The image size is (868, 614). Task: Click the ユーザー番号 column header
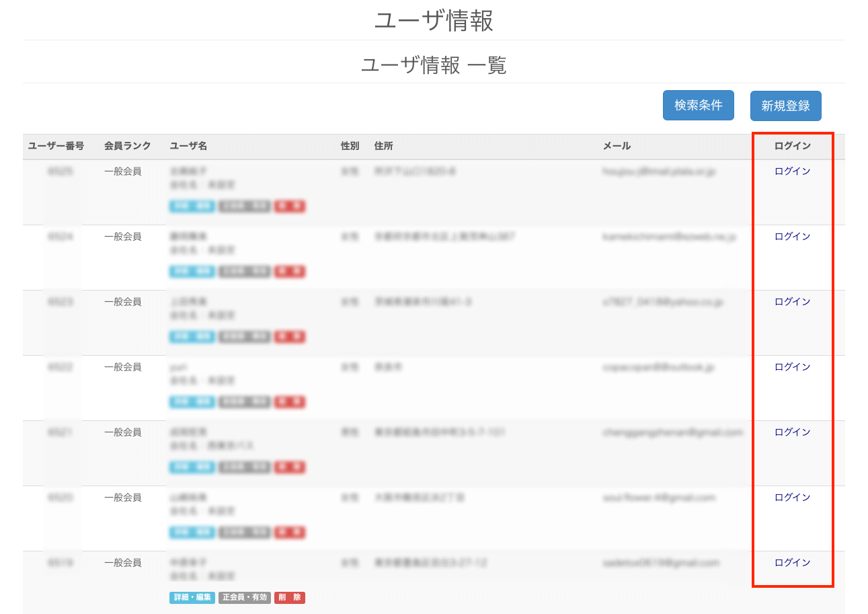click(56, 146)
